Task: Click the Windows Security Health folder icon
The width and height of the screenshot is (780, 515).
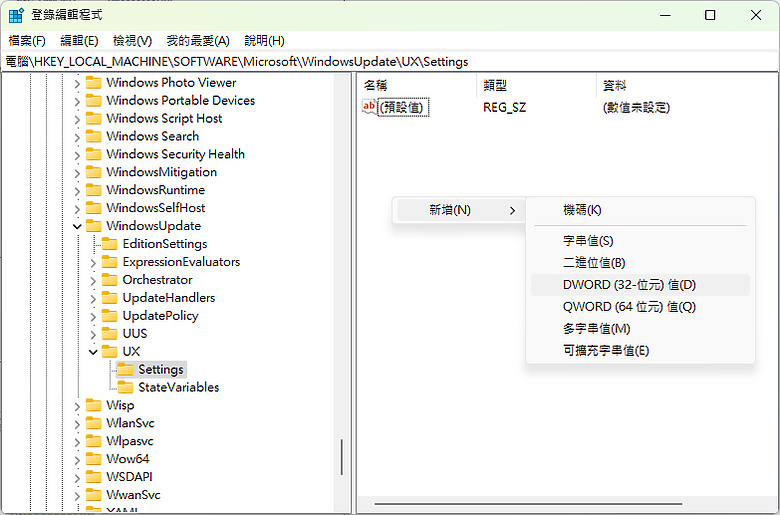Action: [94, 154]
